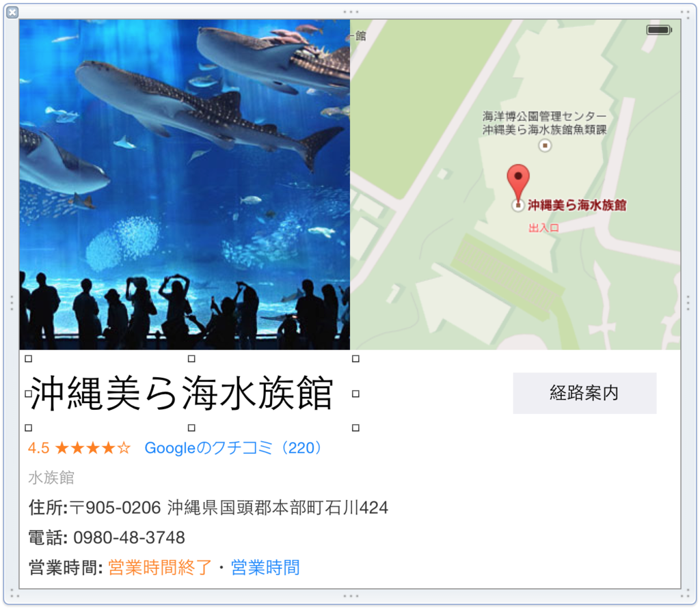Select the top-right resize handle of the title label
This screenshot has height=610, width=700.
click(x=355, y=359)
